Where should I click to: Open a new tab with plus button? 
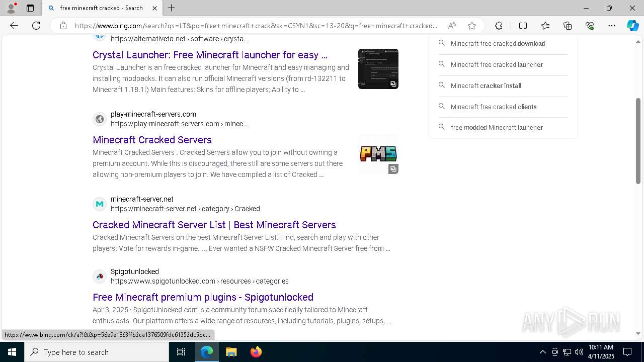(172, 8)
